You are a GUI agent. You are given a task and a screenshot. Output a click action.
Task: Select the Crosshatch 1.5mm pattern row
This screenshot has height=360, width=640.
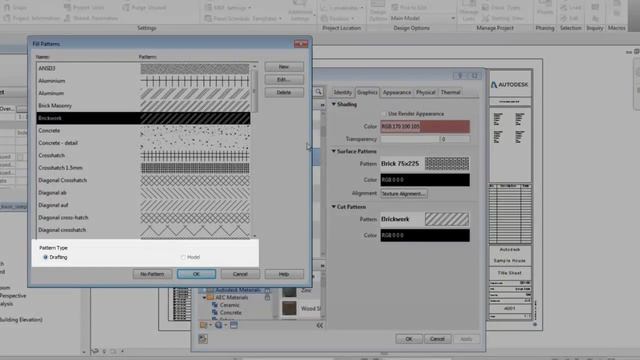143,168
